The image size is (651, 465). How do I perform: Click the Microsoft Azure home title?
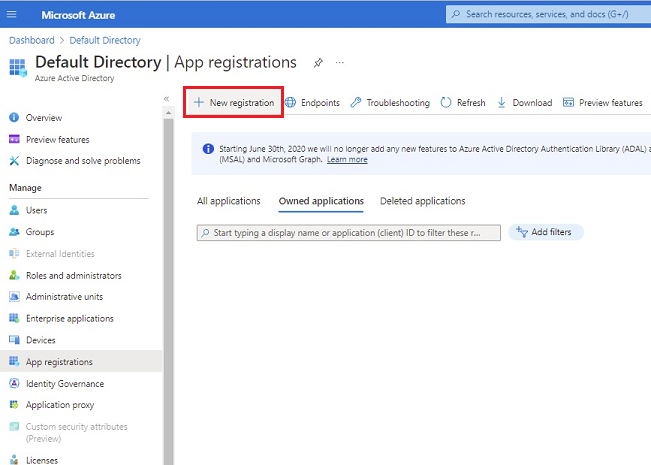coord(78,15)
